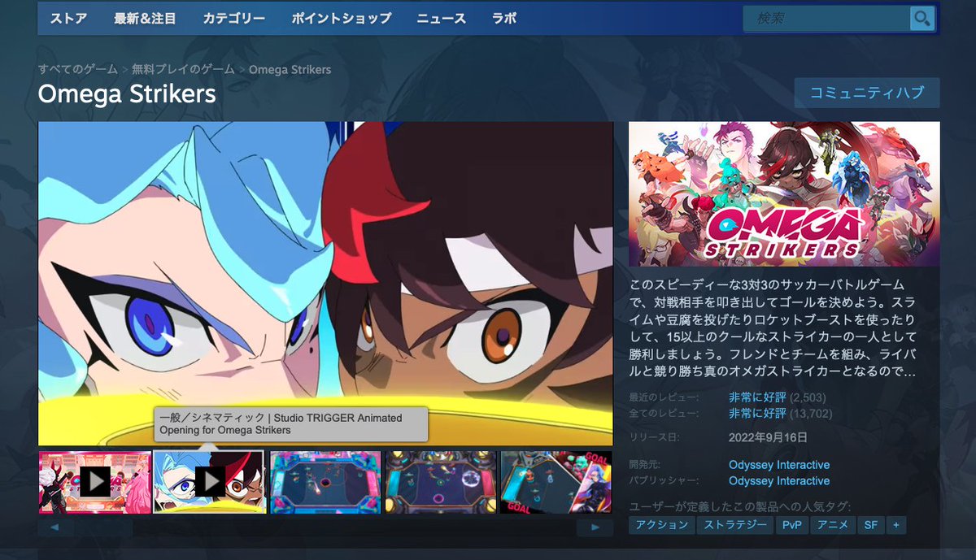Open the 最新&注目 menu

(145, 18)
